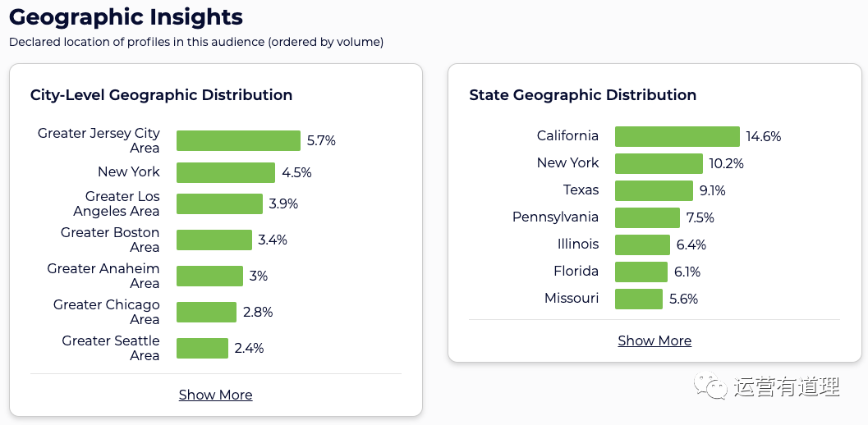The image size is (868, 425).
Task: Click the Greater Los Angeles Area bar
Action: 219,203
